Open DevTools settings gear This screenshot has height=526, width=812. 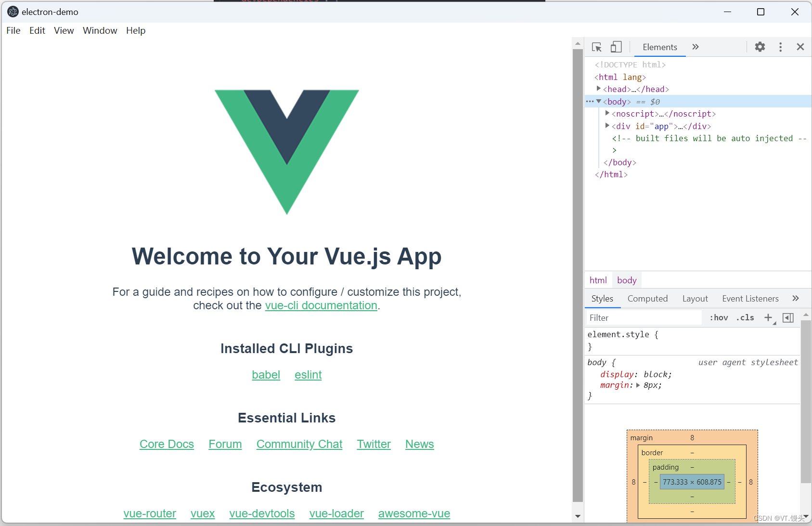tap(760, 47)
